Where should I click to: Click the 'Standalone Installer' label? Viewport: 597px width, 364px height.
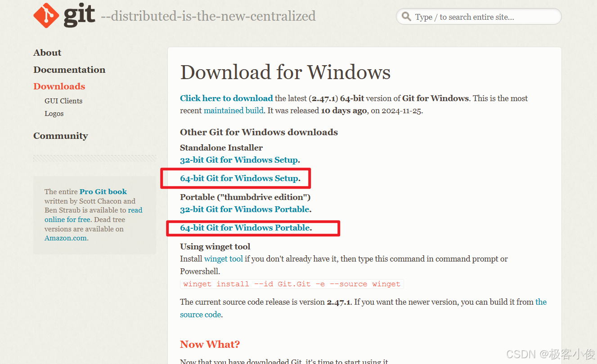pyautogui.click(x=221, y=147)
